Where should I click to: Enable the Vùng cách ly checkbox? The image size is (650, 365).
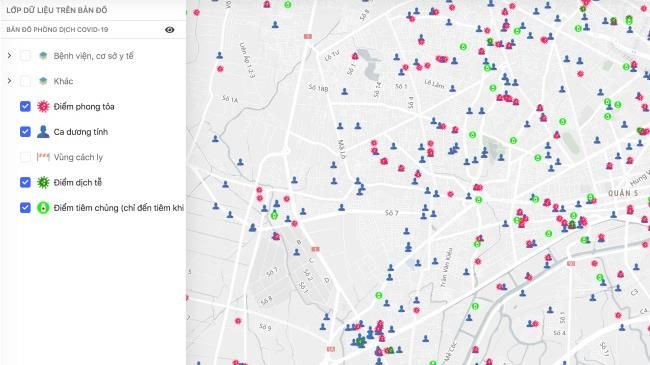pyautogui.click(x=25, y=157)
